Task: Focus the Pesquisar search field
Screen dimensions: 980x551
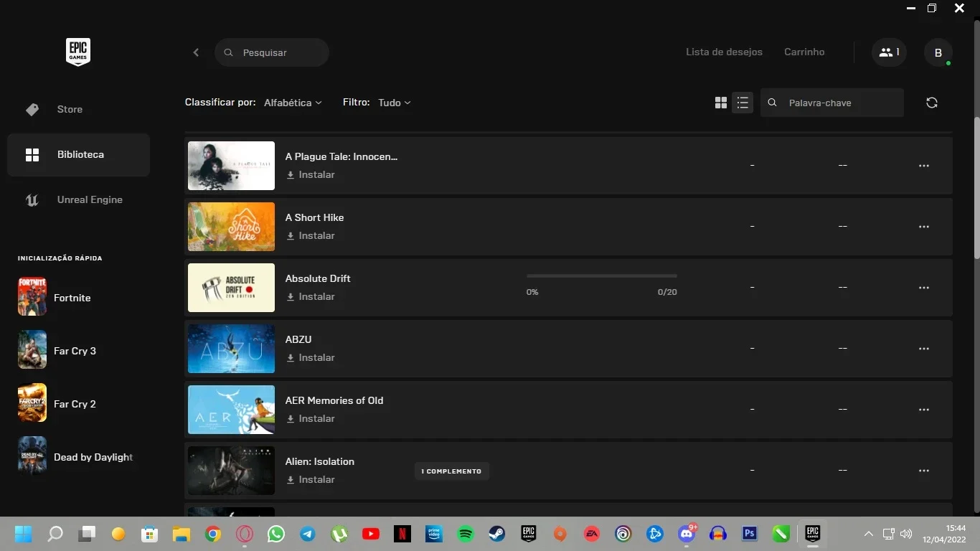Action: click(272, 52)
